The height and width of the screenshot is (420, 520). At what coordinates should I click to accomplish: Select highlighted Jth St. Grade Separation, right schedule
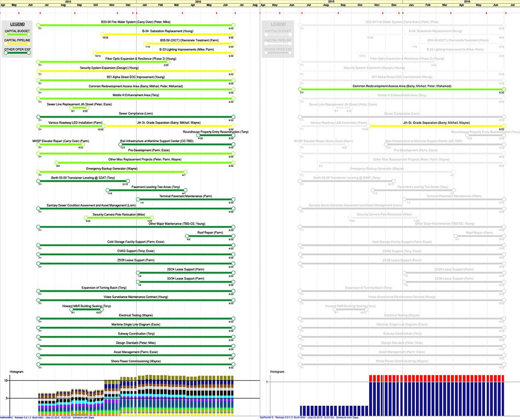[x=437, y=126]
